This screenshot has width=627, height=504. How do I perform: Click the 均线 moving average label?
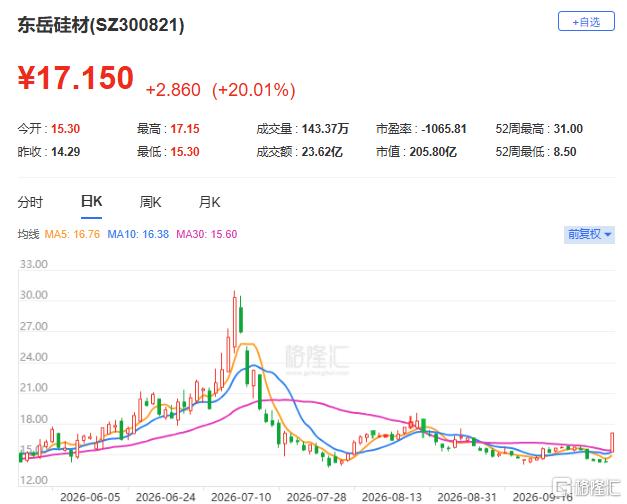(28, 234)
